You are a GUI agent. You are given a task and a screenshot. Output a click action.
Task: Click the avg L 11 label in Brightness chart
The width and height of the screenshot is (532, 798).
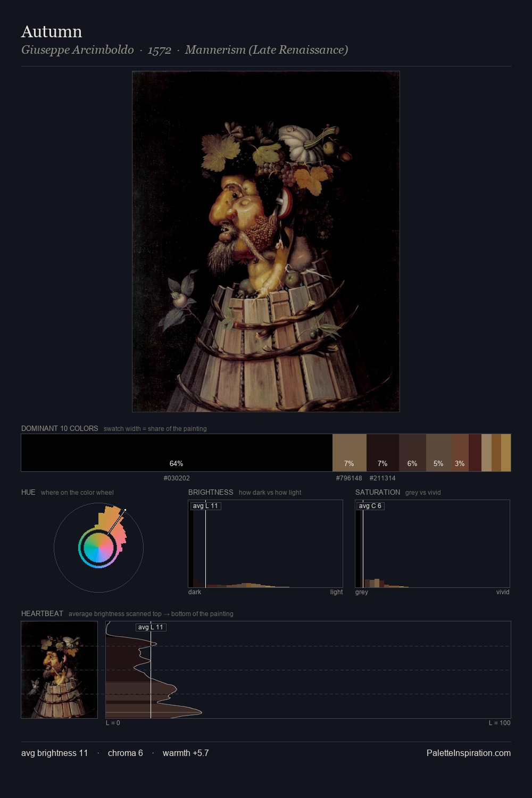[x=205, y=506]
